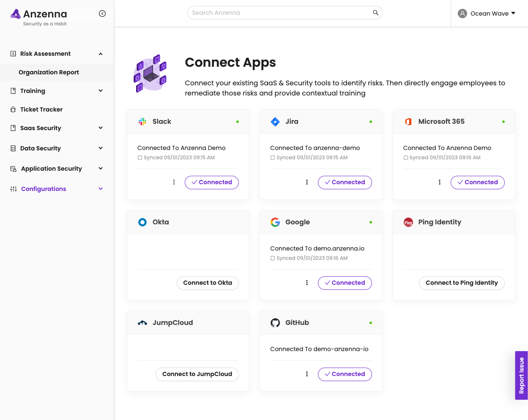Click the Google logo icon
Viewport: 528px width, 420px height.
tap(275, 222)
